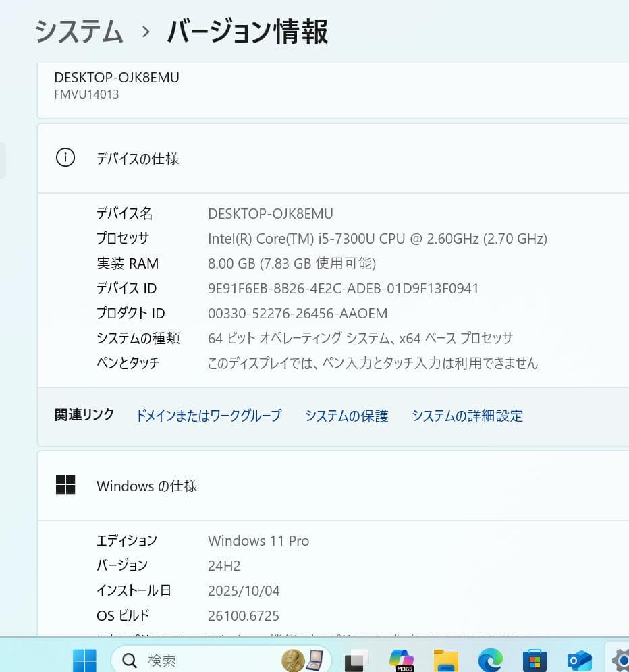Image resolution: width=629 pixels, height=672 pixels.
Task: Navigate back using the システム breadcrumb
Action: coord(78,31)
